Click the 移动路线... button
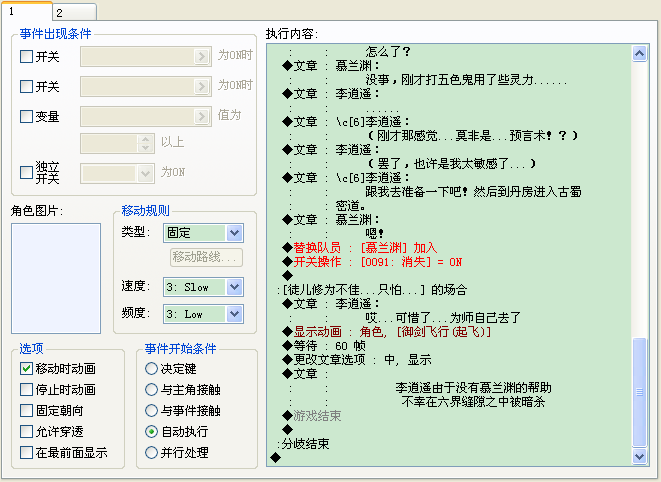661x482 pixels. point(207,257)
